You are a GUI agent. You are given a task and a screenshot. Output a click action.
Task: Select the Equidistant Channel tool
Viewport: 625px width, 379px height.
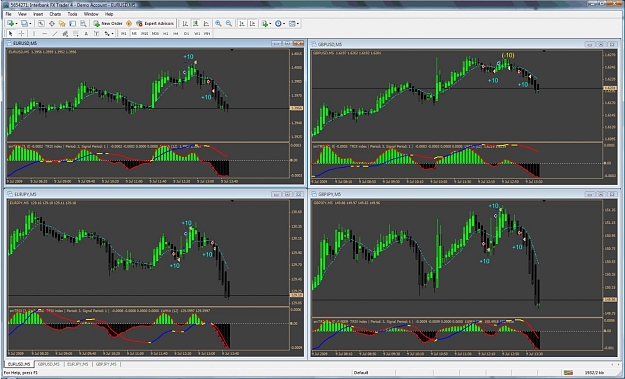tap(65, 33)
